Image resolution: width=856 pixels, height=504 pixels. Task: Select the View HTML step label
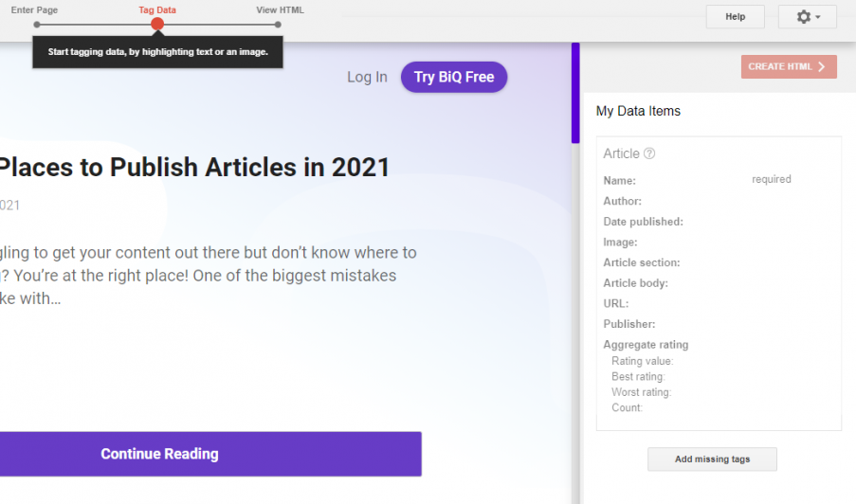point(280,9)
